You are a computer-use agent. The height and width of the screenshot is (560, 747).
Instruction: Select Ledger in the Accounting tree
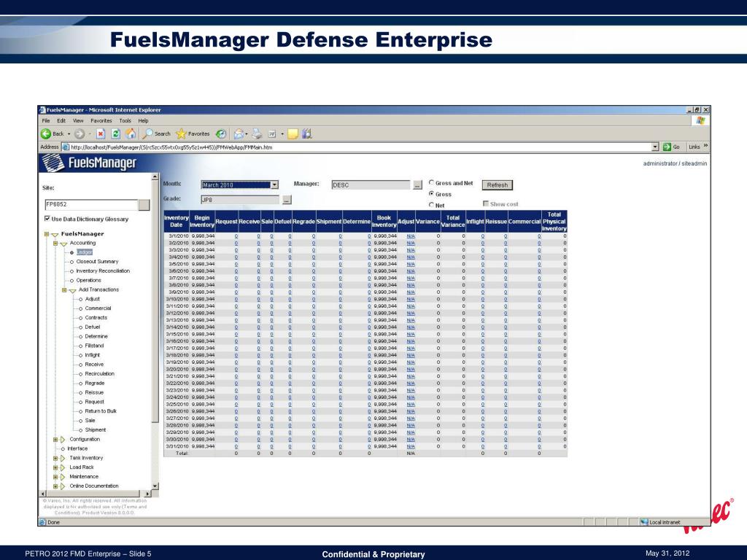(85, 252)
